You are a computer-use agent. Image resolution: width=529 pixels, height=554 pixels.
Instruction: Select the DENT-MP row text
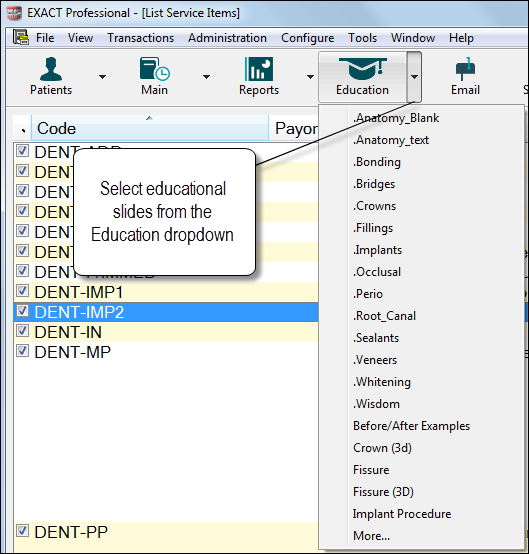click(x=72, y=352)
